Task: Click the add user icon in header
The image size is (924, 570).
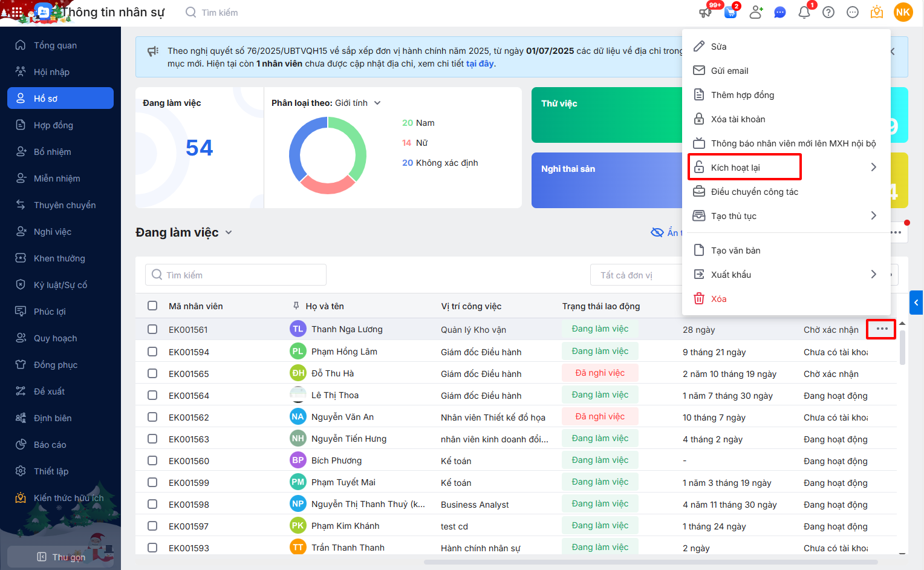Action: tap(755, 12)
